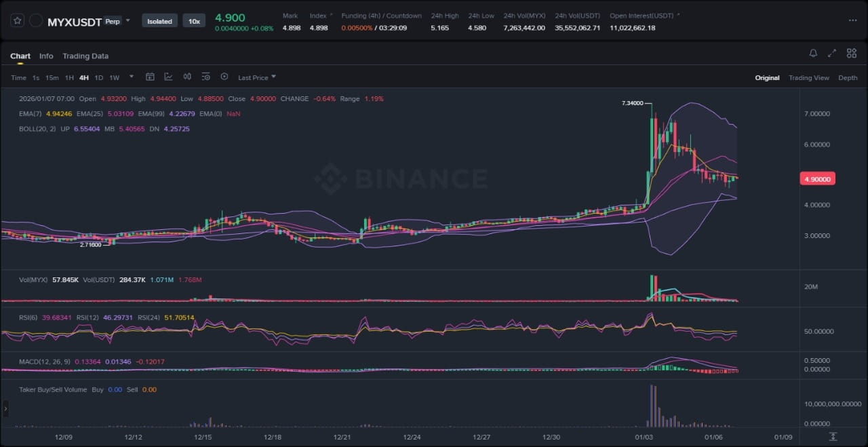This screenshot has height=447, width=868.
Task: Open the Trading Data tab
Action: point(85,56)
